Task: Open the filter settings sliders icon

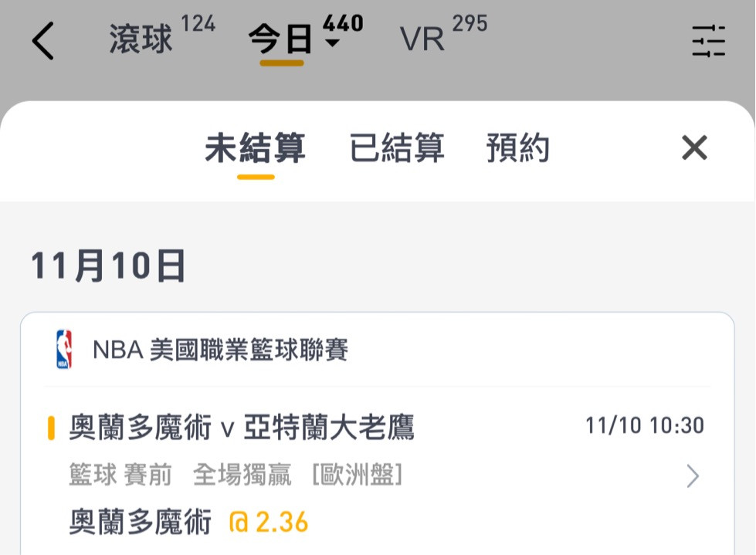Action: [x=708, y=41]
